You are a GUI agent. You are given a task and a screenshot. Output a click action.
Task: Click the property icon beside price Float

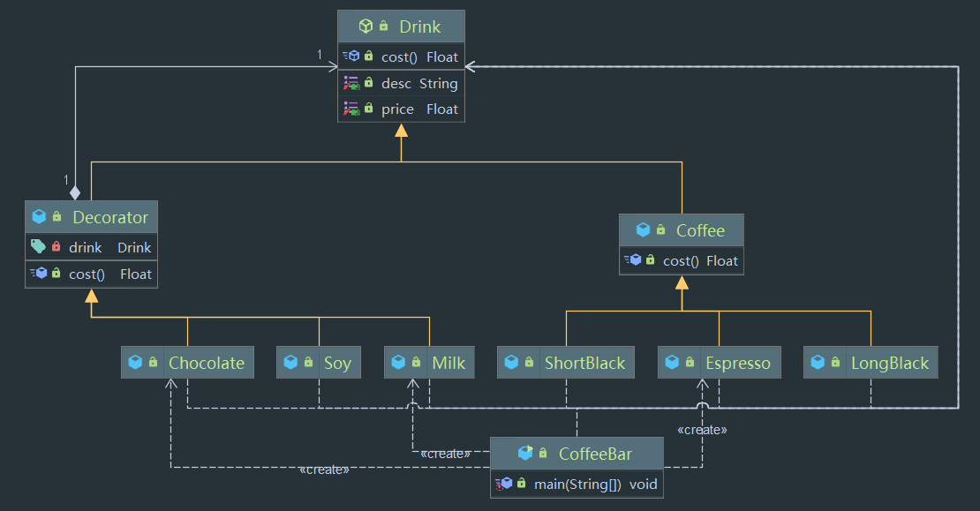pyautogui.click(x=351, y=109)
